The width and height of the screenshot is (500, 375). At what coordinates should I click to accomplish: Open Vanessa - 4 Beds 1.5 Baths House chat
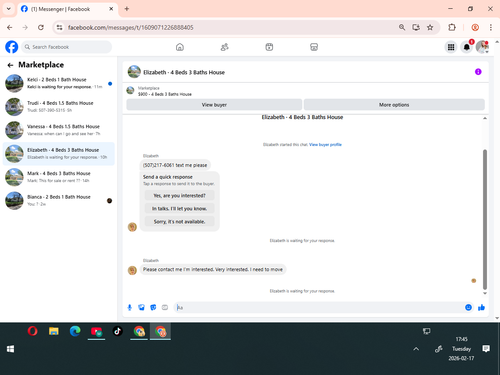[x=59, y=130]
